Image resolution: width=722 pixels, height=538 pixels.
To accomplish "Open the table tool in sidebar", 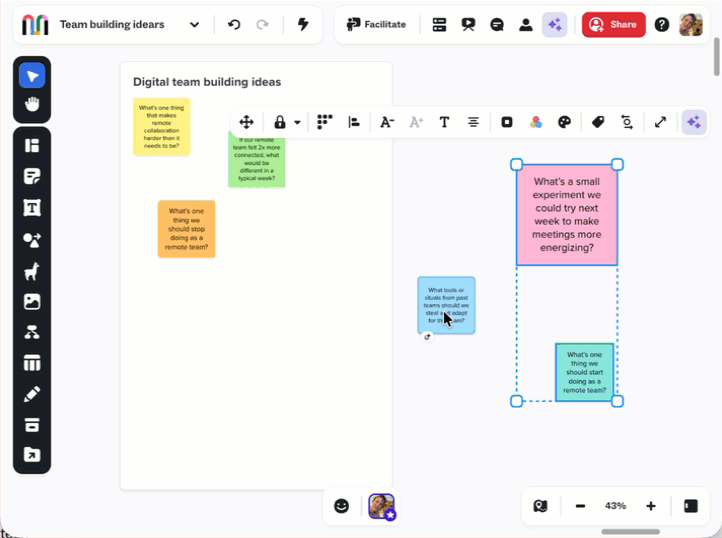I will pyautogui.click(x=32, y=363).
